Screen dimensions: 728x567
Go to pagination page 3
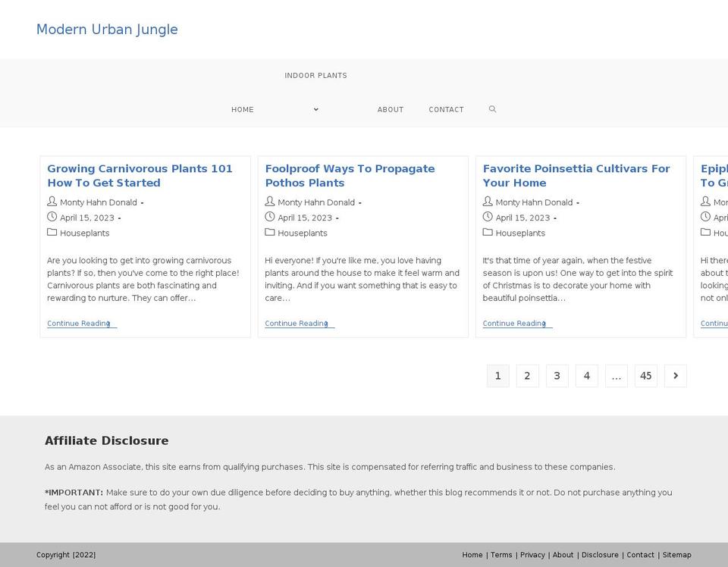pyautogui.click(x=557, y=376)
